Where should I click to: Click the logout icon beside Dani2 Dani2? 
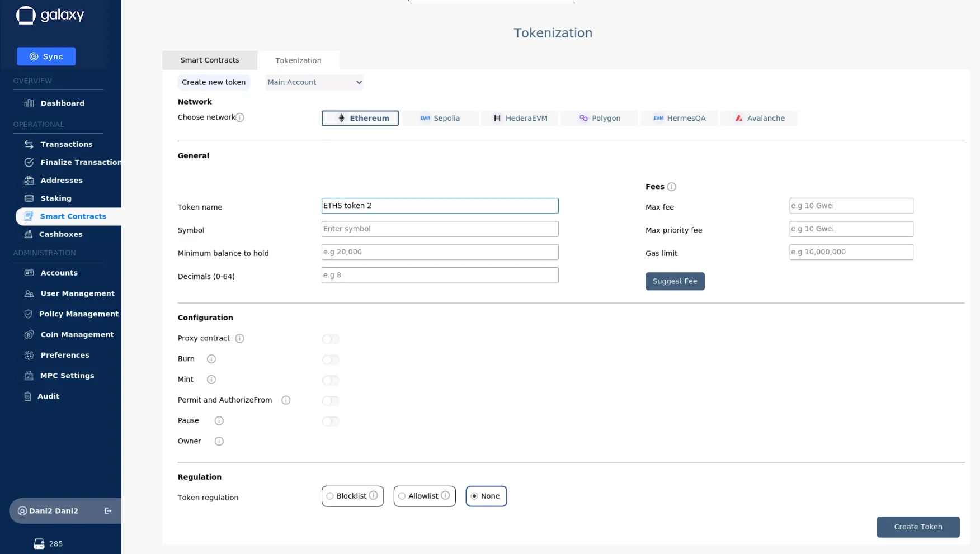(108, 511)
